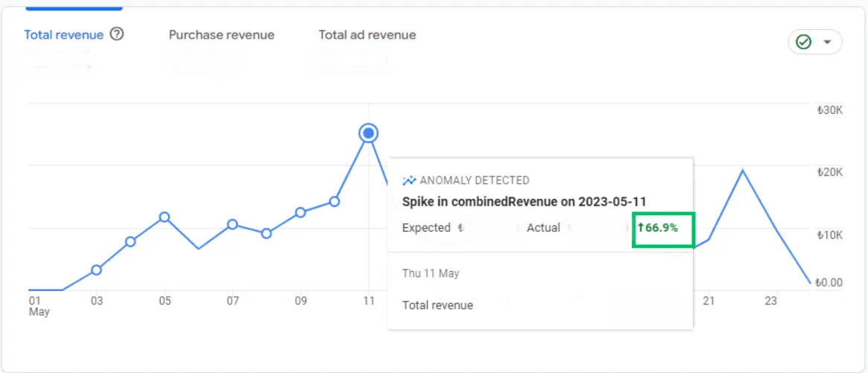Switch to the Purchase revenue tab

point(221,35)
